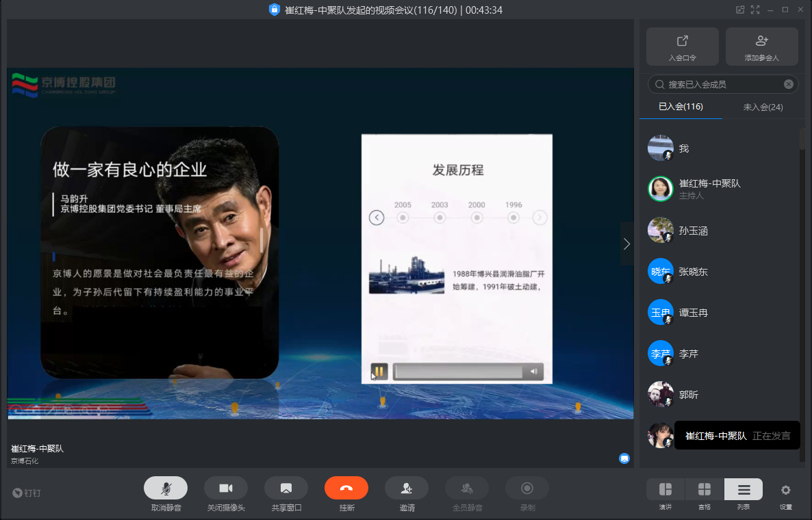Click the left arrow on the 发展历程 timeline
This screenshot has height=520, width=812.
[x=377, y=218]
